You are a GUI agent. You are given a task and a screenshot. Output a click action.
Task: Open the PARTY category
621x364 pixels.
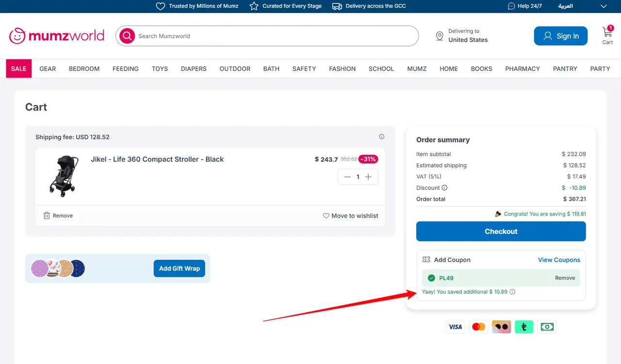pyautogui.click(x=600, y=69)
